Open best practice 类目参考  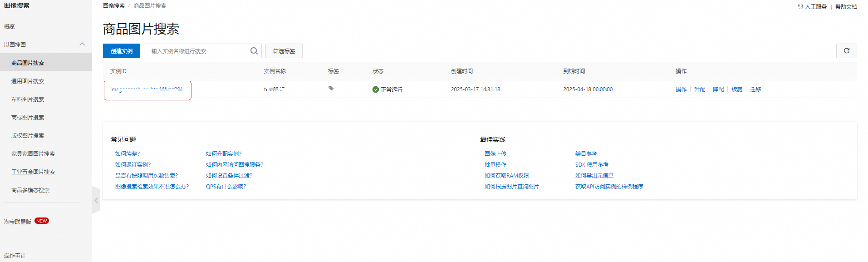[x=586, y=154]
